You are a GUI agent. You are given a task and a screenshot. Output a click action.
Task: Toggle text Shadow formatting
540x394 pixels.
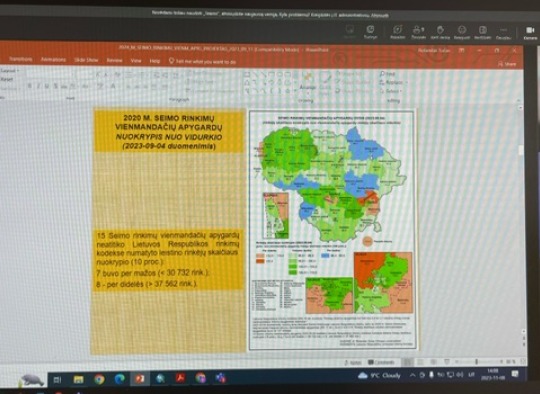tap(55, 86)
